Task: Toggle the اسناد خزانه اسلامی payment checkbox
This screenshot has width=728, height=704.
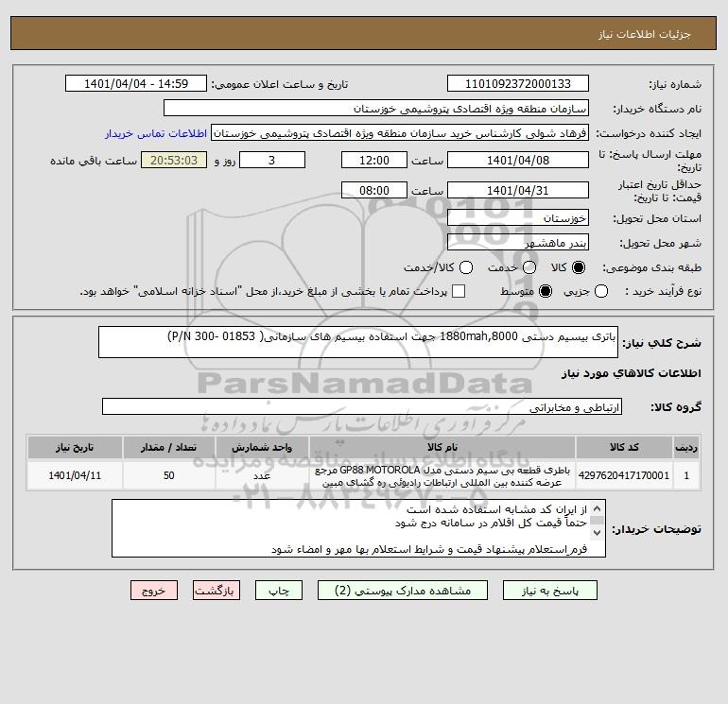Action: [459, 291]
